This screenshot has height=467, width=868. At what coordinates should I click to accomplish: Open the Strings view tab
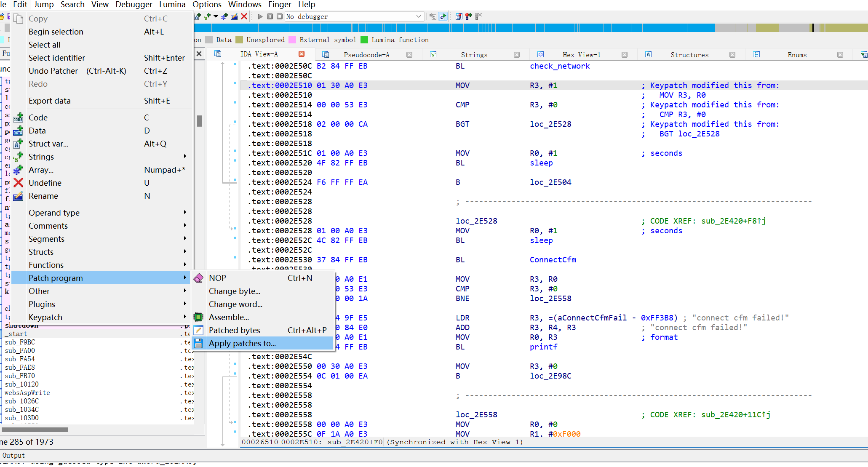pos(474,55)
